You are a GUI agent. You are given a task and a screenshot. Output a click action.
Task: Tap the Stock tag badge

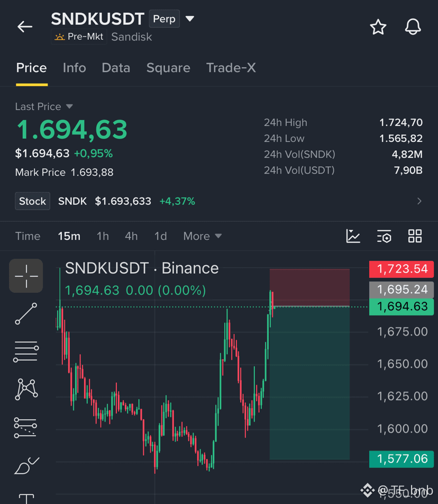click(32, 201)
